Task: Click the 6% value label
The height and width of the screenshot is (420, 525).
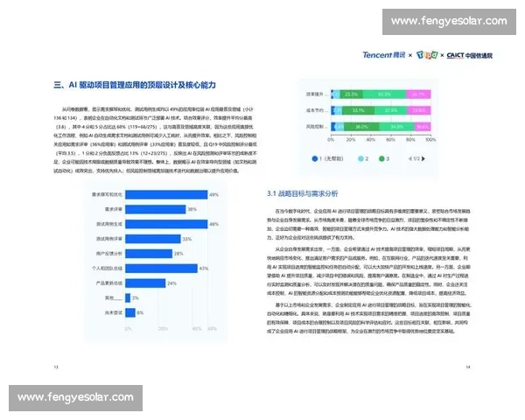Action: [x=140, y=313]
